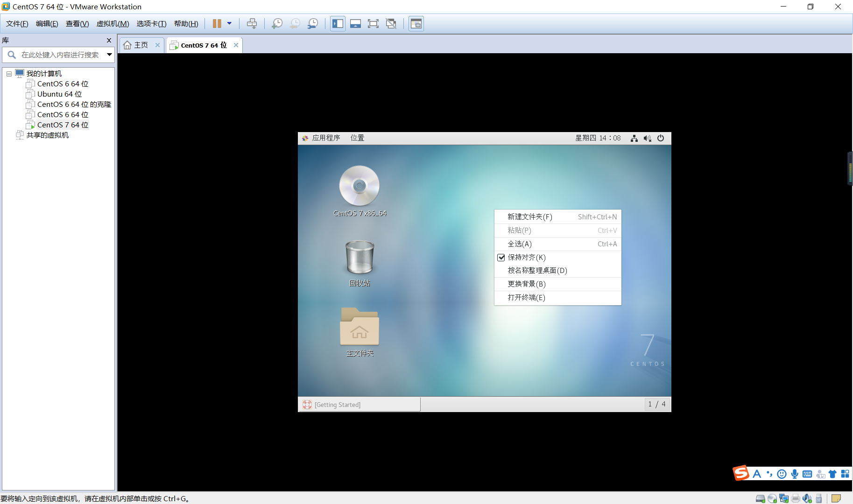This screenshot has width=853, height=504.
Task: Choose 新建文件夹(F) from the context menu
Action: 558,217
